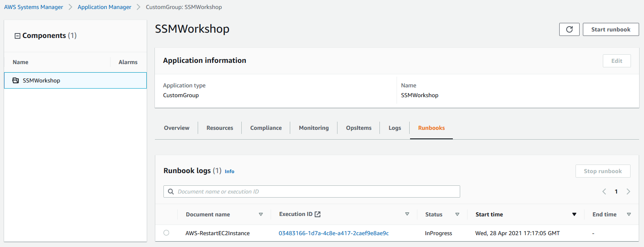Click the SSMWorkshop page heading
Screen dimensions: 644x247
[192, 29]
